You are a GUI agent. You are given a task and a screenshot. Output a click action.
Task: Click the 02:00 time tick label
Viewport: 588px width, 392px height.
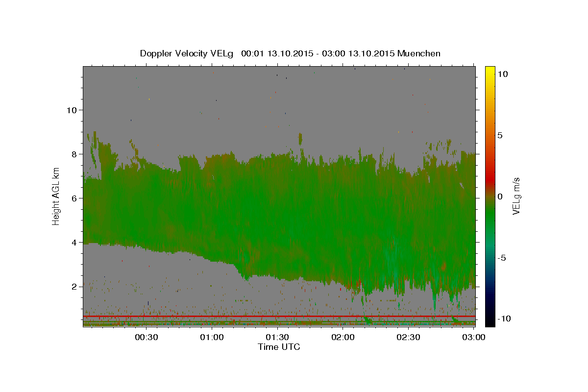click(x=343, y=337)
